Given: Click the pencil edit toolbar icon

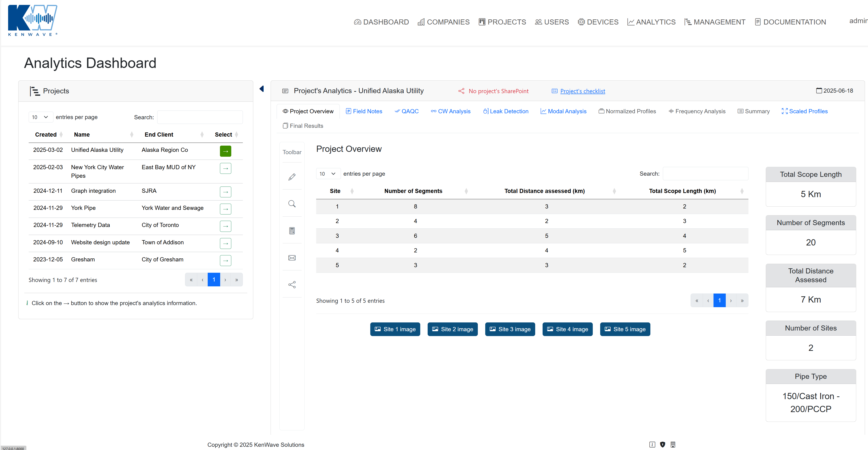Looking at the screenshot, I should (x=292, y=177).
